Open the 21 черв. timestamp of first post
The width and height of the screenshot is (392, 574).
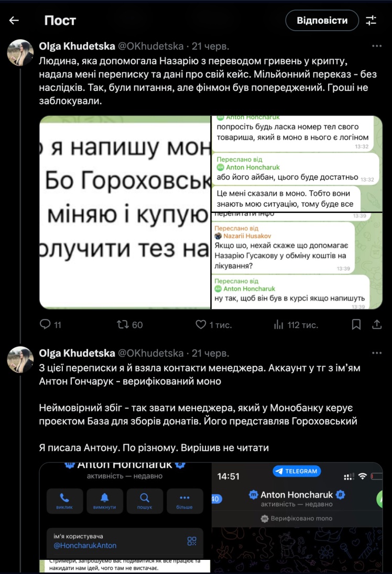tap(211, 46)
